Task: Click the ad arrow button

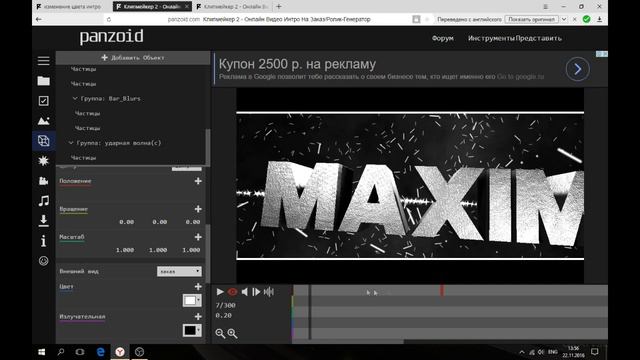Action: tap(578, 69)
